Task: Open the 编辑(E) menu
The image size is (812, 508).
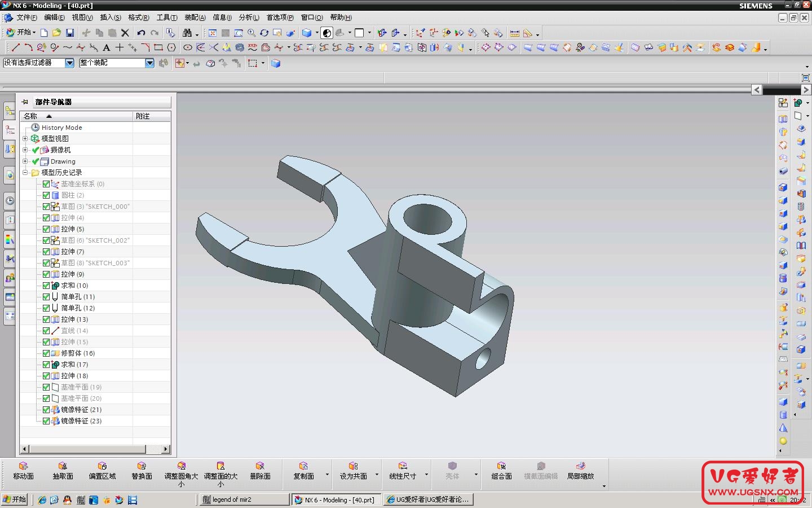Action: (x=54, y=17)
